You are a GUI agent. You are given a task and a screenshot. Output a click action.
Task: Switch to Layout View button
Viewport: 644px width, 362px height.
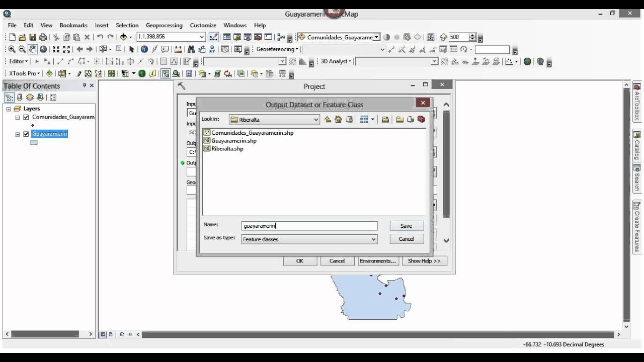click(x=111, y=334)
